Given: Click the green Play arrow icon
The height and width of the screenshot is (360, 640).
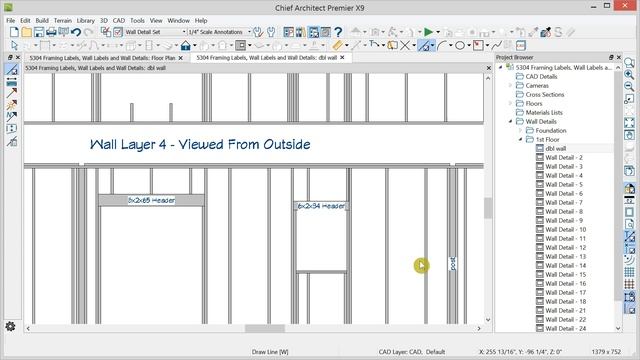Looking at the screenshot, I should [428, 32].
